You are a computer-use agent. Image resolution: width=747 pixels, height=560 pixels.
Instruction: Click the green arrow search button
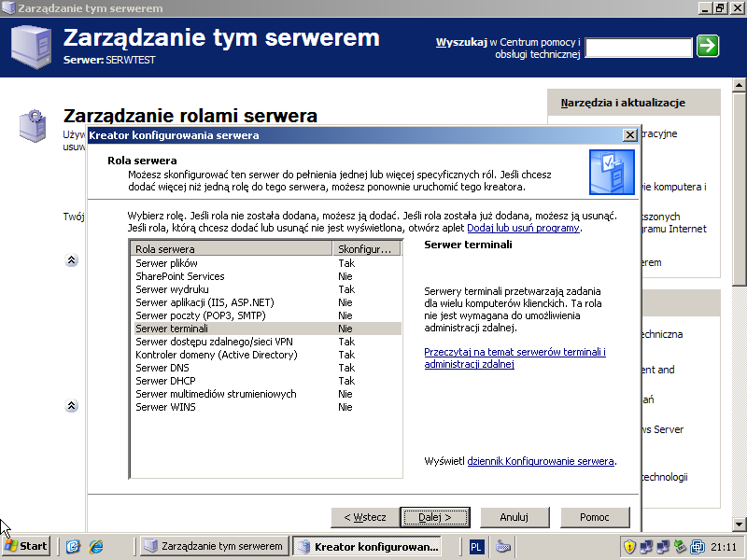click(x=708, y=46)
